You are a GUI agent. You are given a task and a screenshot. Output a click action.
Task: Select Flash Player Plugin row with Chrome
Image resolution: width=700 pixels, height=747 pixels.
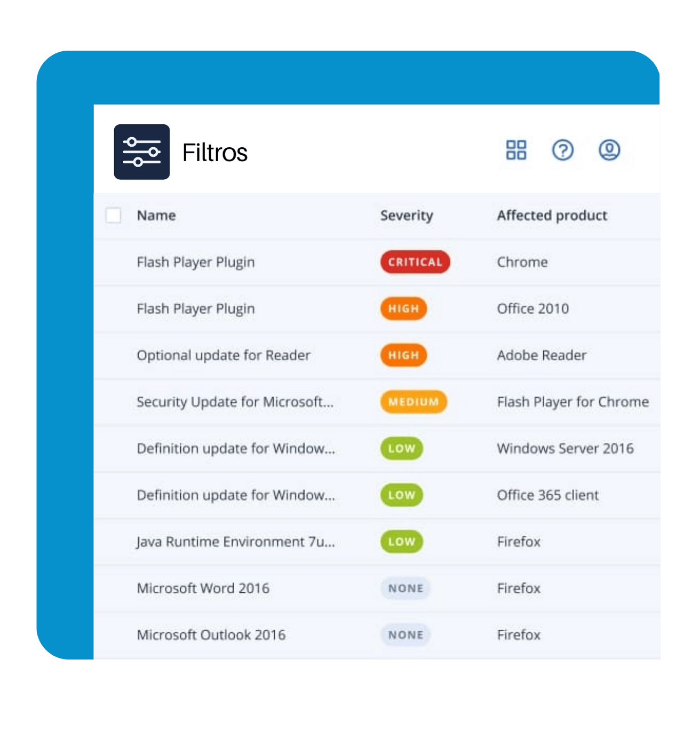377,262
